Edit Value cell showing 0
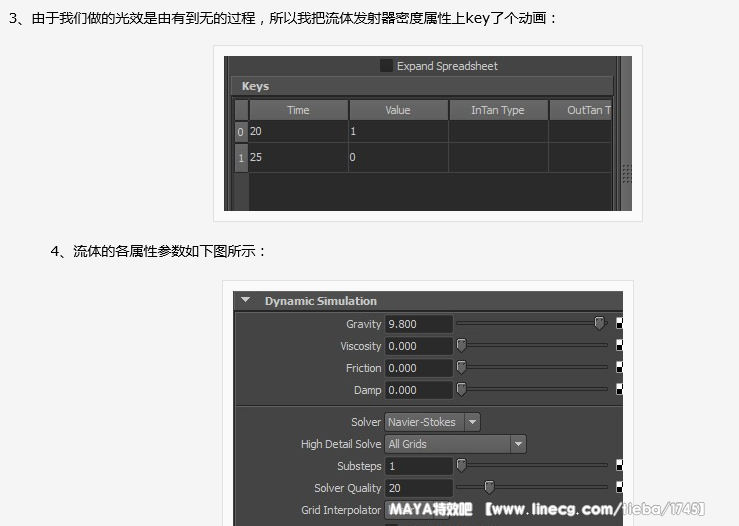 click(x=398, y=157)
